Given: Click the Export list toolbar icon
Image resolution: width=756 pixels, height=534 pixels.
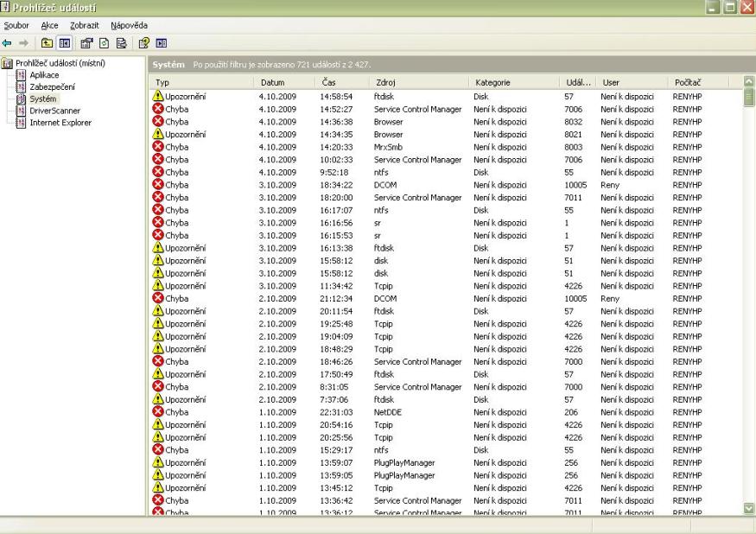Looking at the screenshot, I should click(x=120, y=41).
